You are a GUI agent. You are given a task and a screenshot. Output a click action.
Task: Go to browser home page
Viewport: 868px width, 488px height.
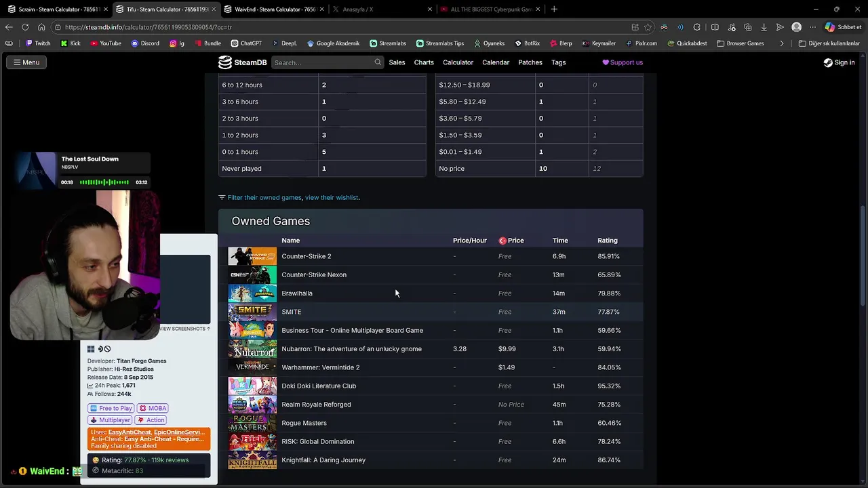pos(41,27)
